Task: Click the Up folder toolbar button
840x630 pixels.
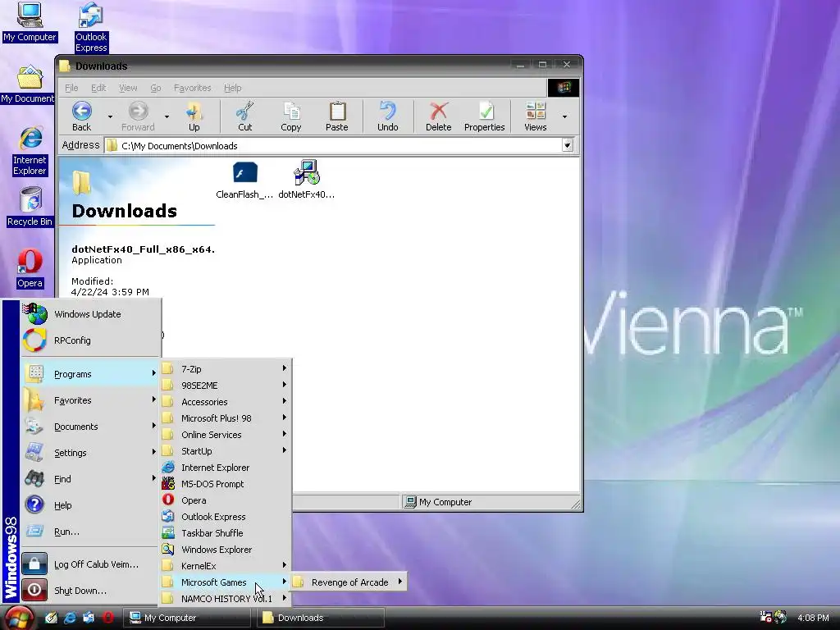Action: pyautogui.click(x=194, y=116)
